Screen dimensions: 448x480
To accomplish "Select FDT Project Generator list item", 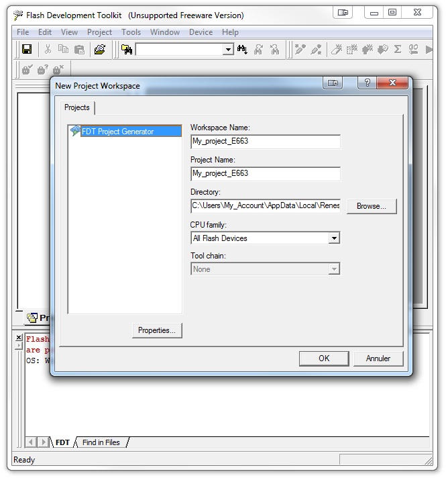I will pyautogui.click(x=125, y=131).
